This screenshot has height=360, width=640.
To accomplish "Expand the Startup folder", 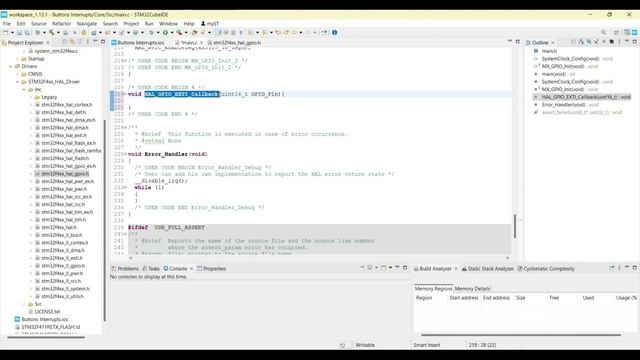I will (x=18, y=59).
